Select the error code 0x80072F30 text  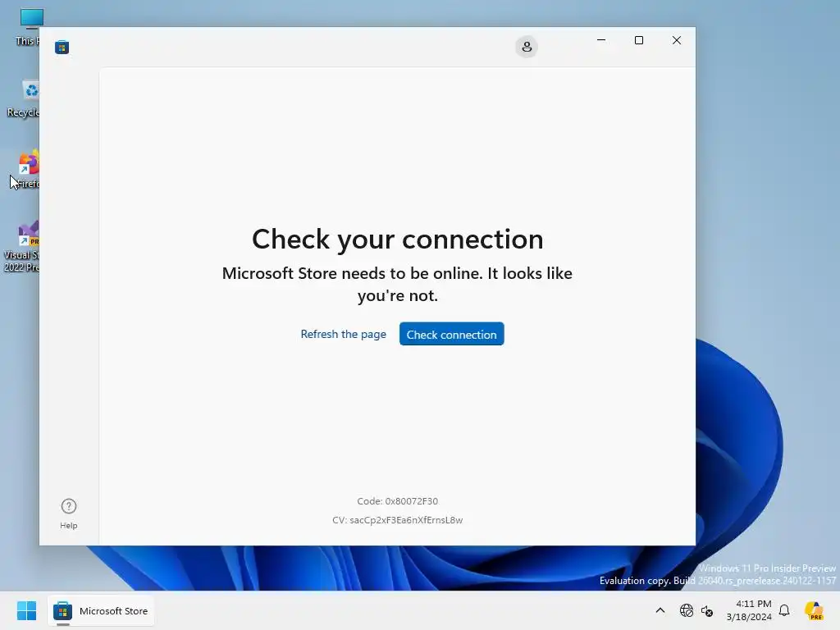(398, 501)
